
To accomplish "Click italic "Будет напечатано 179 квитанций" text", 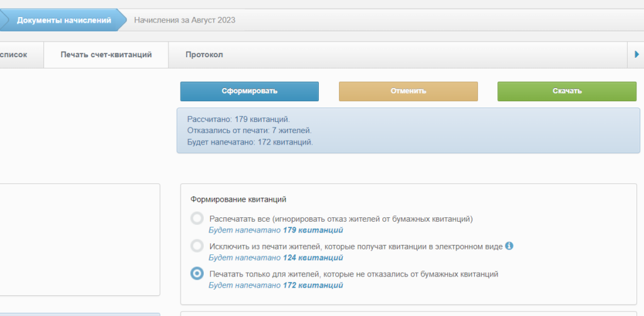I will point(275,230).
